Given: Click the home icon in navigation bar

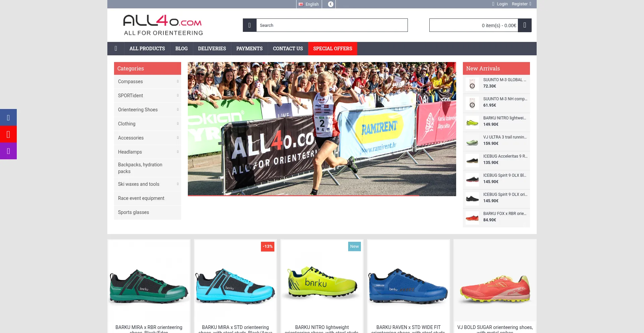Looking at the screenshot, I should pos(116,49).
